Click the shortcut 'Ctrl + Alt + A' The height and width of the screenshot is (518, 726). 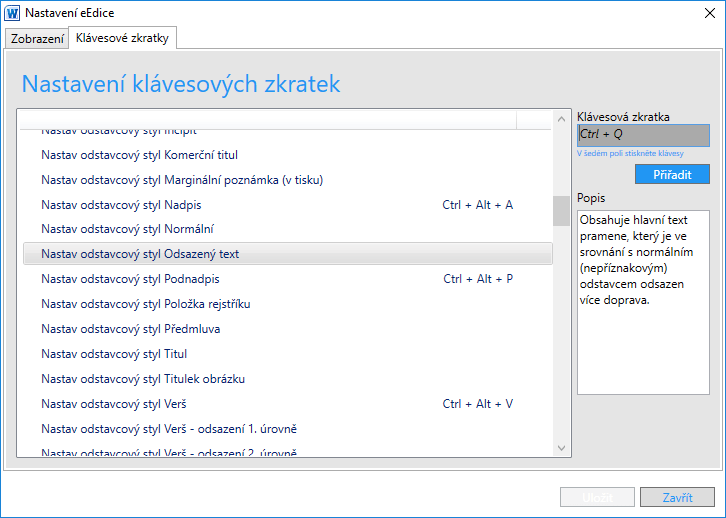477,205
